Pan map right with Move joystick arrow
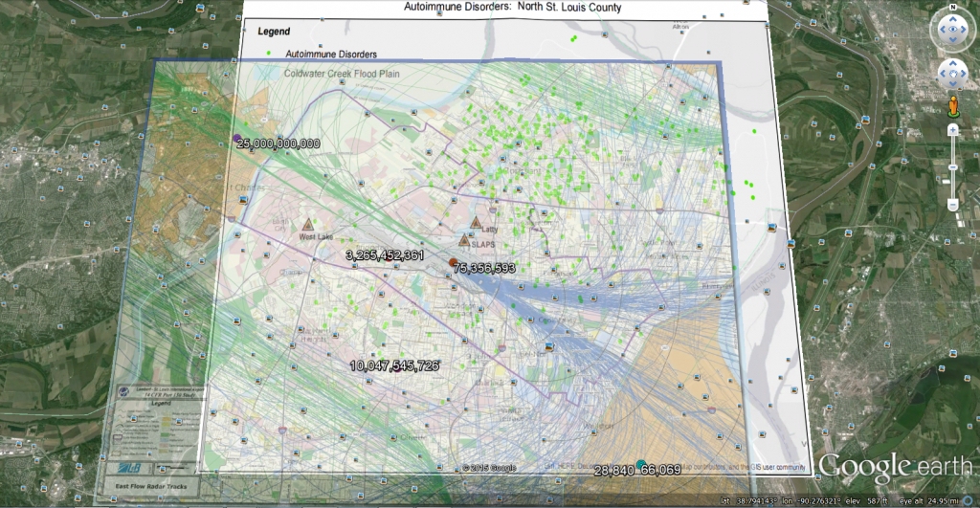Image resolution: width=980 pixels, height=508 pixels. 964,75
